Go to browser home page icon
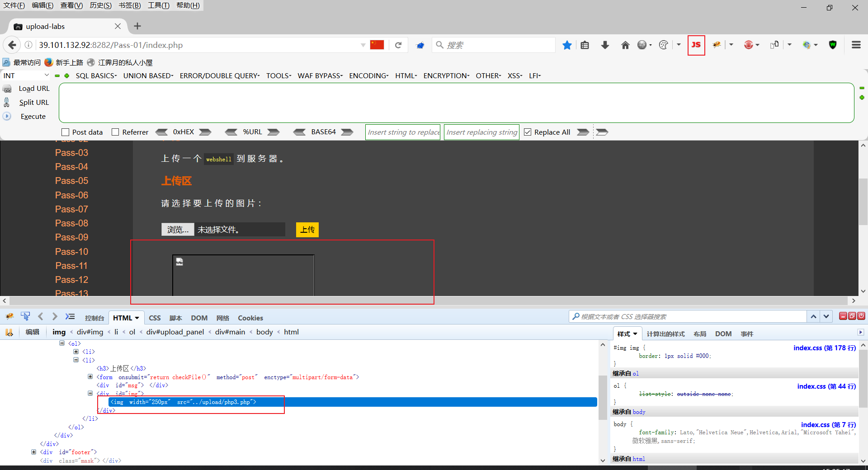The width and height of the screenshot is (868, 470). point(625,45)
